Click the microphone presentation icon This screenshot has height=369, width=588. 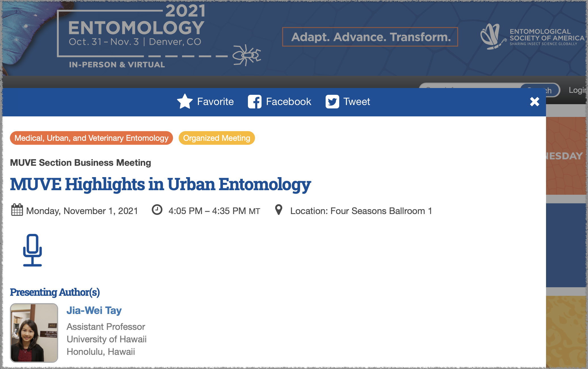pos(32,250)
